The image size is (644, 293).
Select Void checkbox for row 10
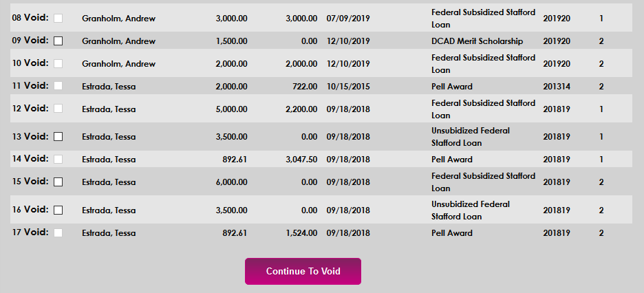point(58,63)
